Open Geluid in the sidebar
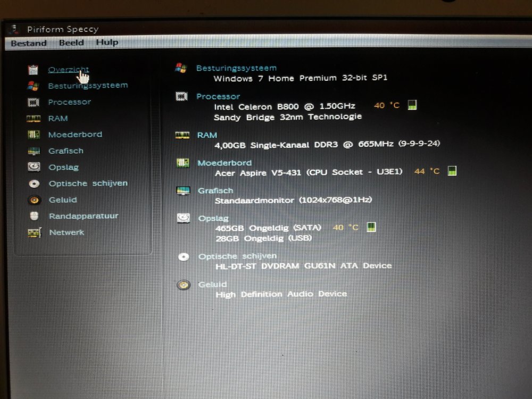 [x=63, y=200]
